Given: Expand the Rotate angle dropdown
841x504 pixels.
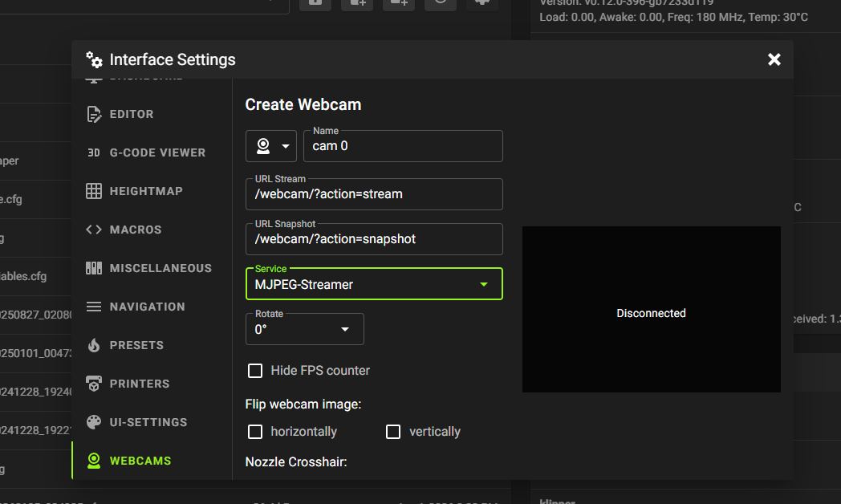Looking at the screenshot, I should [x=304, y=329].
